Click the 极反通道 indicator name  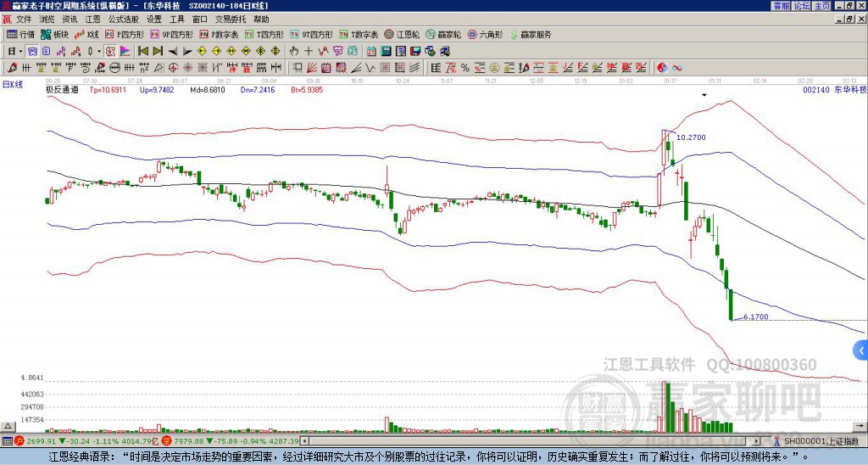62,90
